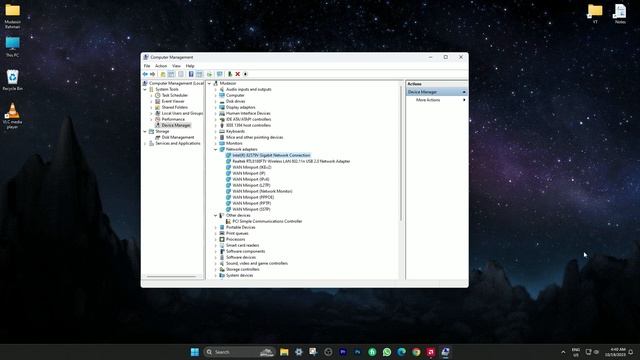Click the Forward arrow in the toolbar

(153, 74)
